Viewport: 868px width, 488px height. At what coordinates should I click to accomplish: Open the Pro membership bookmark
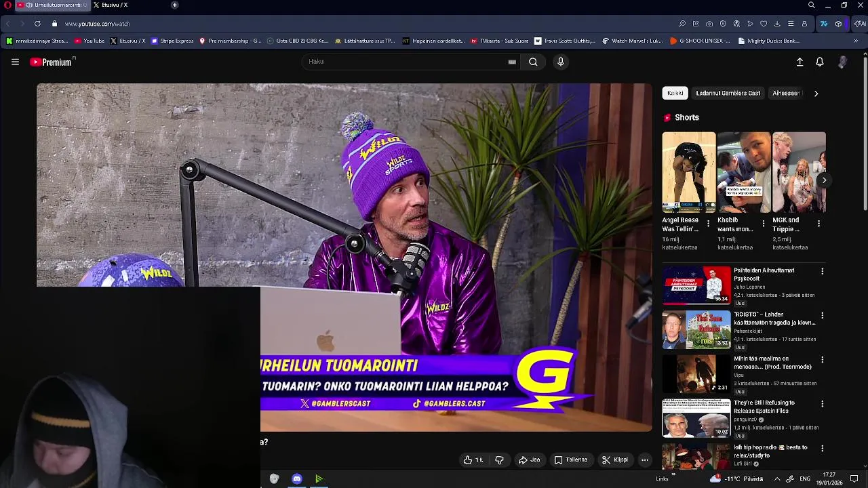[x=230, y=41]
